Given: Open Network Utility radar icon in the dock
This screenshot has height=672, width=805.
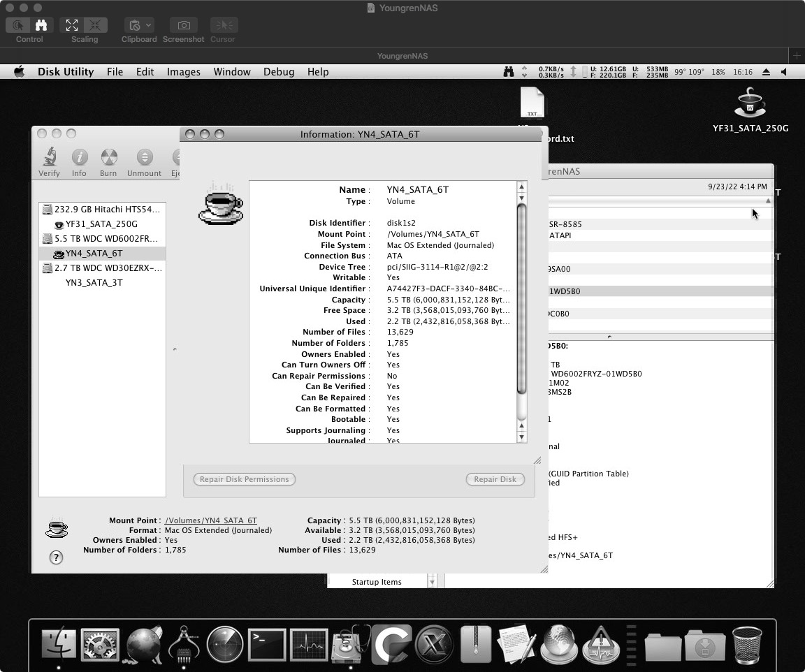Looking at the screenshot, I should click(x=225, y=644).
